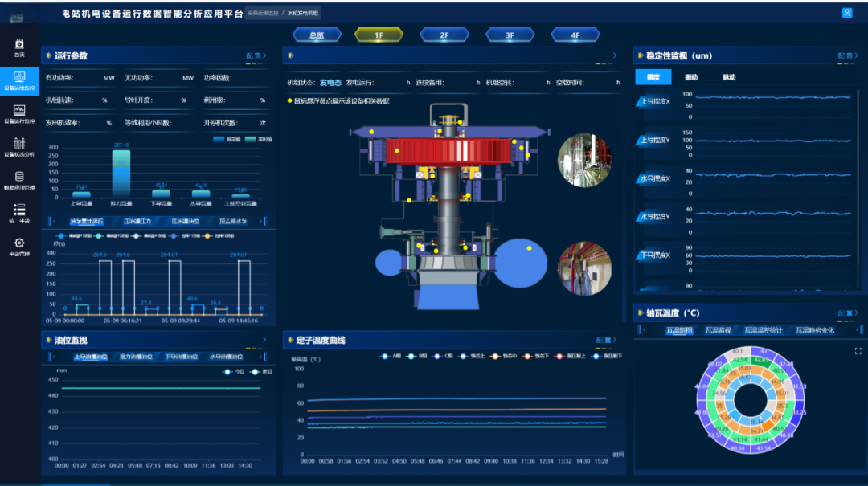Open 配置 for the 运行参数 panel
The height and width of the screenshot is (486, 868).
(256, 56)
